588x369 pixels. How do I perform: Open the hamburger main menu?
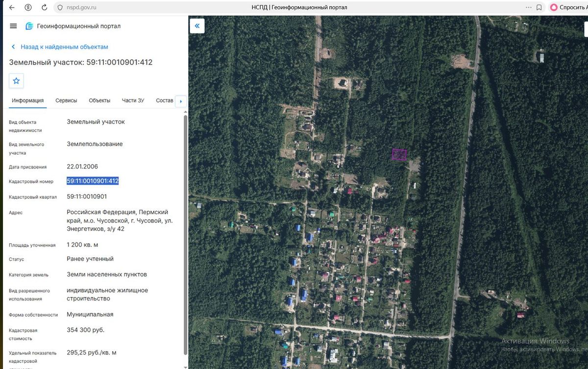pyautogui.click(x=13, y=26)
